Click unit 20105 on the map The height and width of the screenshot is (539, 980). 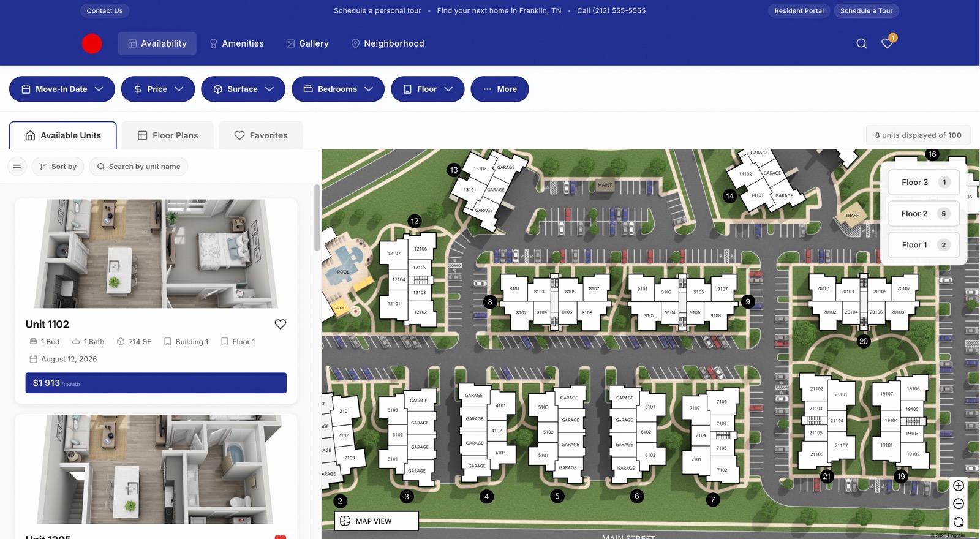pos(880,292)
